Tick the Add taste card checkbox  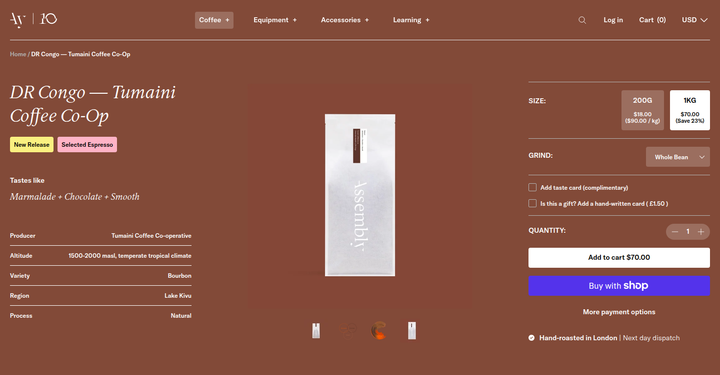point(532,187)
